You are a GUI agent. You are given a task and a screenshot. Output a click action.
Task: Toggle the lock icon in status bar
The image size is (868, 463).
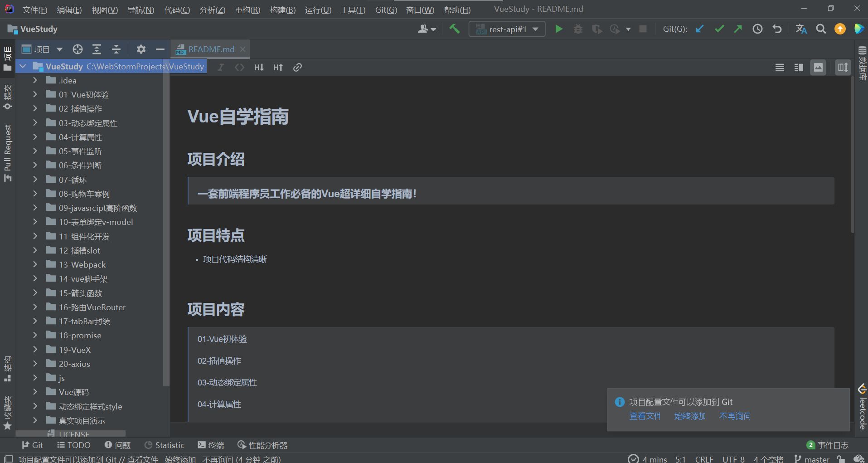pyautogui.click(x=841, y=459)
